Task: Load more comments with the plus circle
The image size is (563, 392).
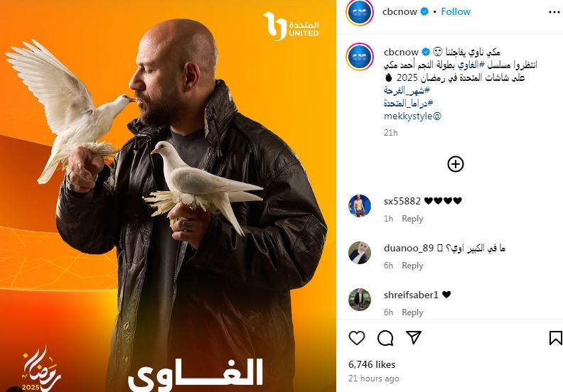Action: [456, 164]
